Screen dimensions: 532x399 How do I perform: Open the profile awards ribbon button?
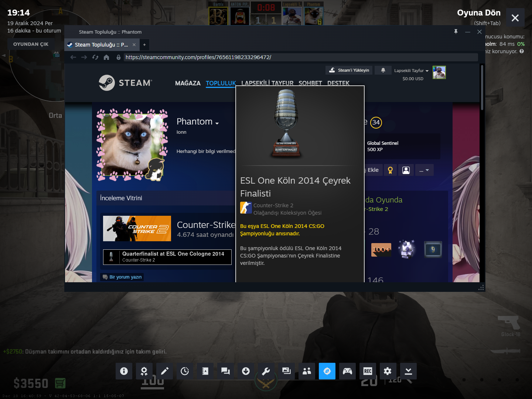(x=390, y=170)
